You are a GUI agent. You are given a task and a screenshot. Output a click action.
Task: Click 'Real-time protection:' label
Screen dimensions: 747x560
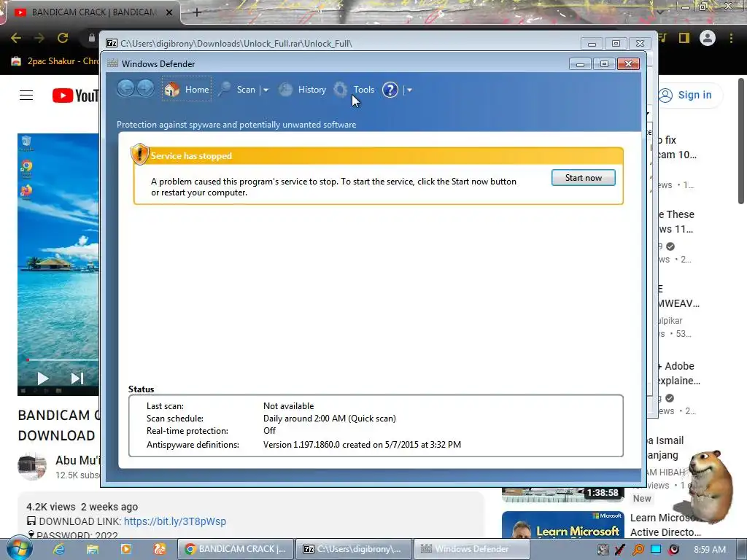[x=187, y=430]
